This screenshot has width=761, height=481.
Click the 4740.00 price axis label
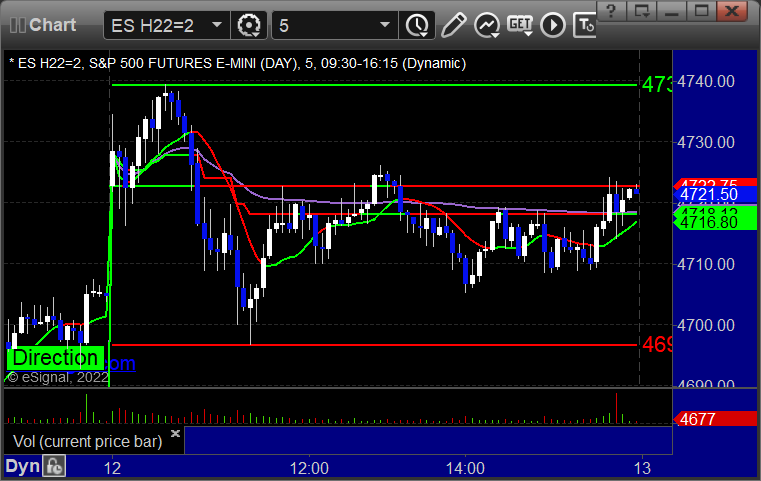[x=706, y=82]
